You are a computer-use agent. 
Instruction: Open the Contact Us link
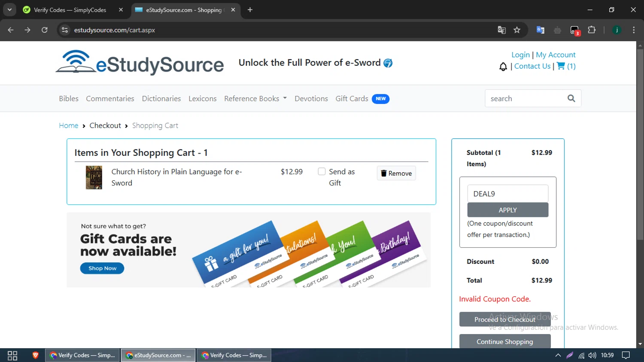coord(532,66)
